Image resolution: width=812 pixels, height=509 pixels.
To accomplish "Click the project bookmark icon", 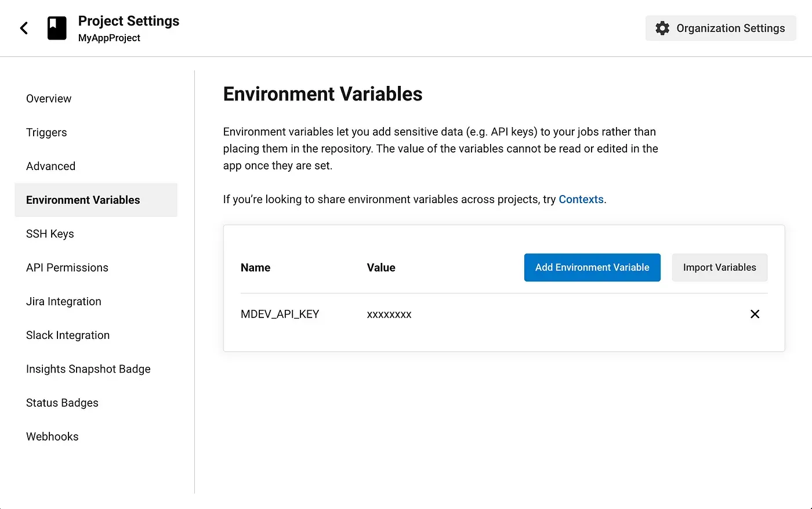I will tap(57, 28).
